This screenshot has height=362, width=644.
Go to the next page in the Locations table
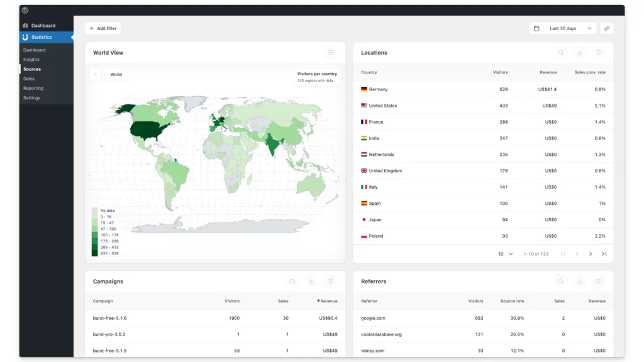[x=590, y=254]
